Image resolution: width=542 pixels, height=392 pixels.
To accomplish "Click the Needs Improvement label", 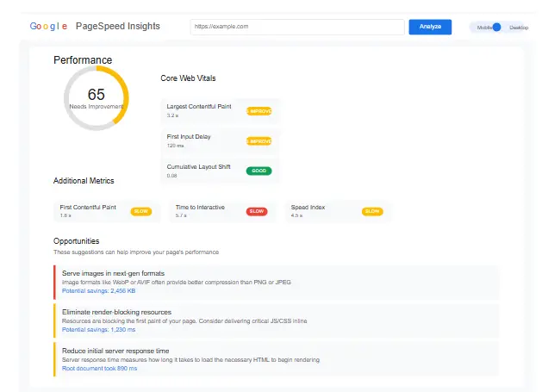I will pyautogui.click(x=97, y=107).
